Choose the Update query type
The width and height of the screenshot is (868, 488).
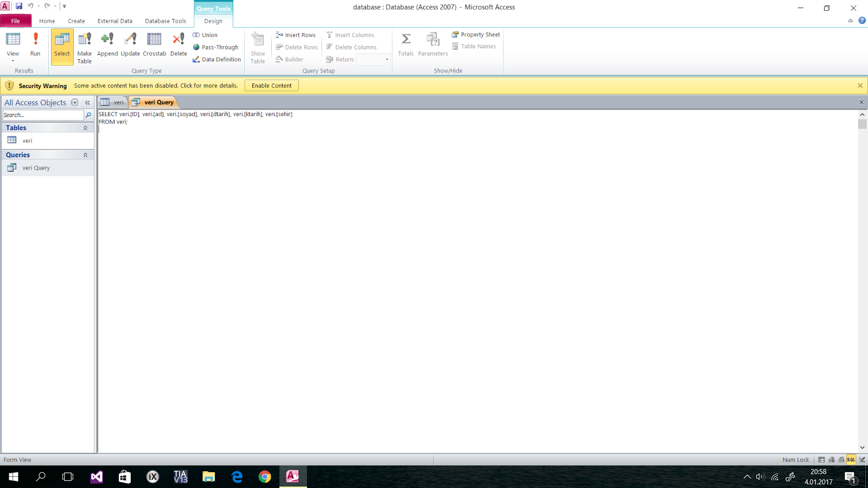pos(130,44)
